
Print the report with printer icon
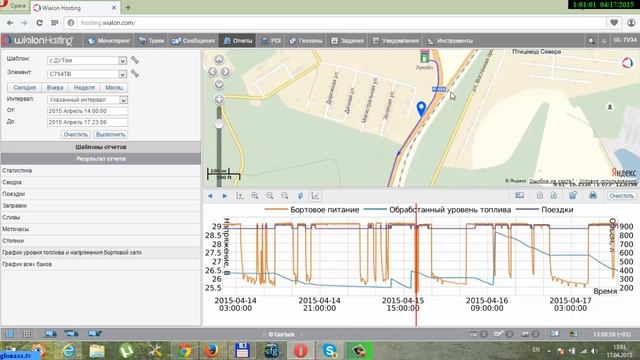click(x=593, y=196)
